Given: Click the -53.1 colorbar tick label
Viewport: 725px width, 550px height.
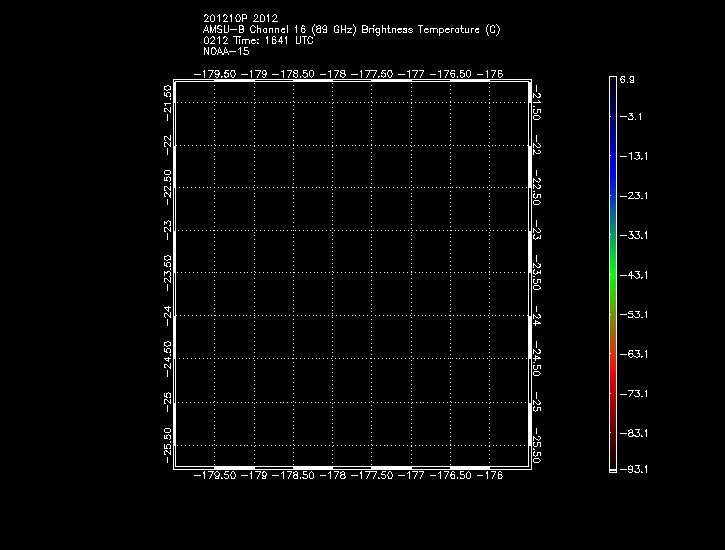Looking at the screenshot, I should (633, 315).
